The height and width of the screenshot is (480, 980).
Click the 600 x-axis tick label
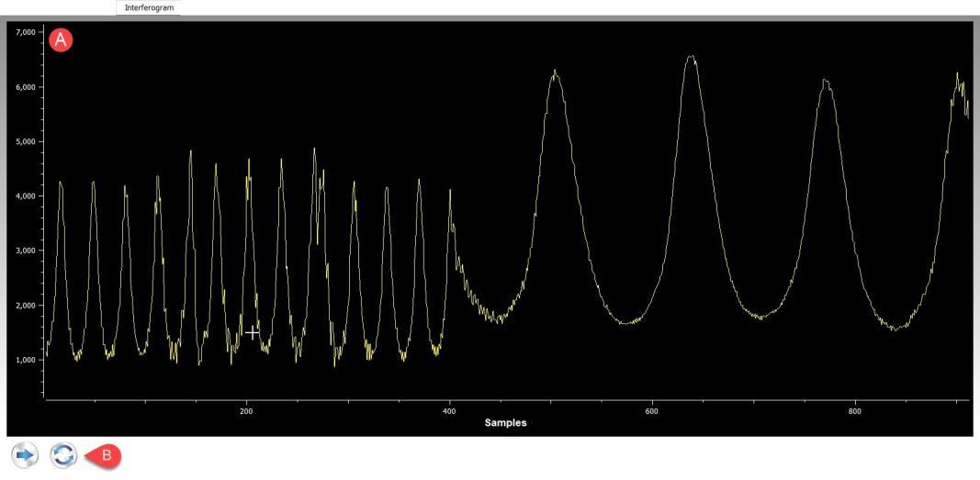[652, 412]
